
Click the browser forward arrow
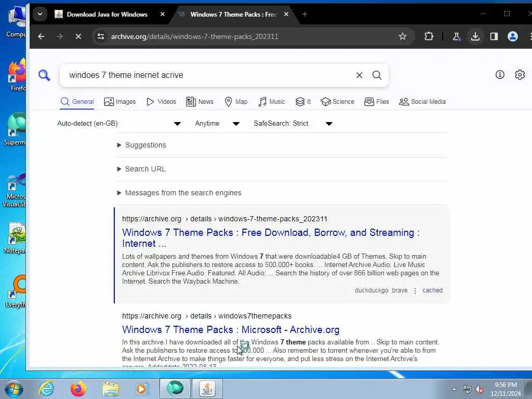[59, 36]
